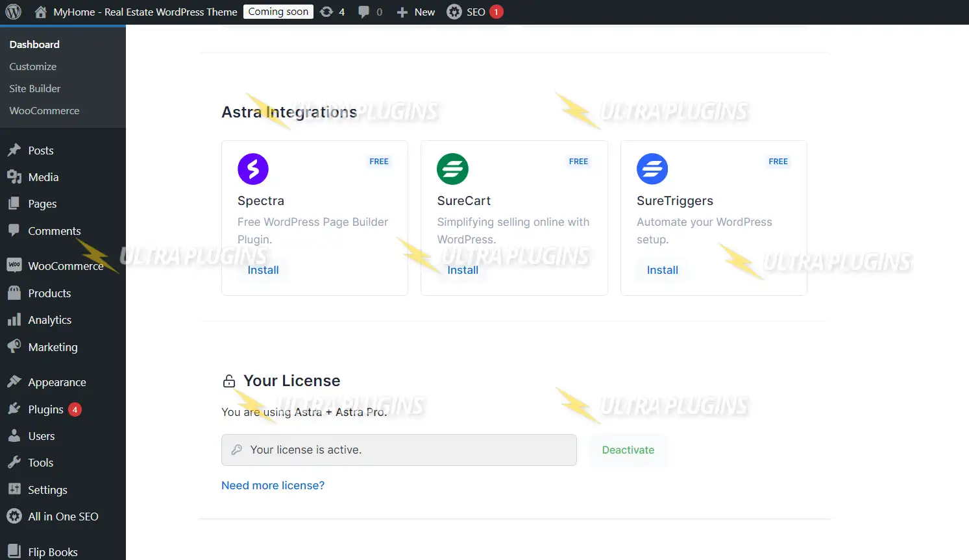Click the Coming soon badge
Image resolution: width=969 pixels, height=560 pixels.
tap(278, 12)
